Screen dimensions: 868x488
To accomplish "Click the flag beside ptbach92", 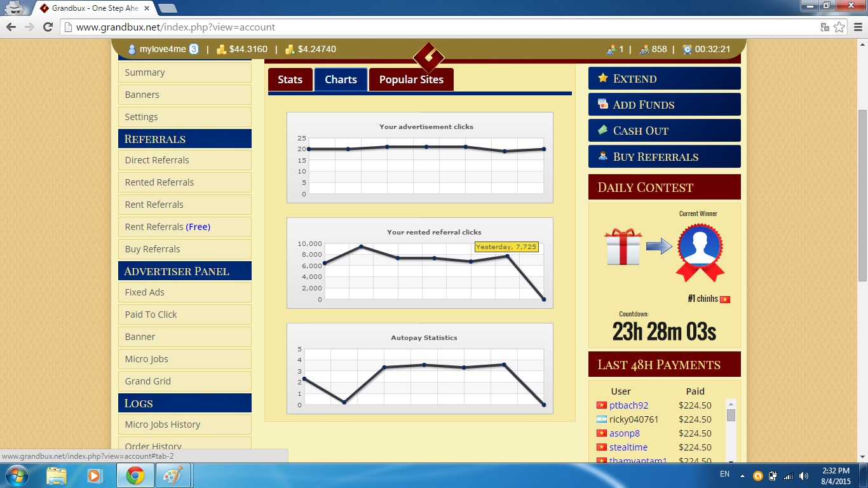I will [602, 405].
